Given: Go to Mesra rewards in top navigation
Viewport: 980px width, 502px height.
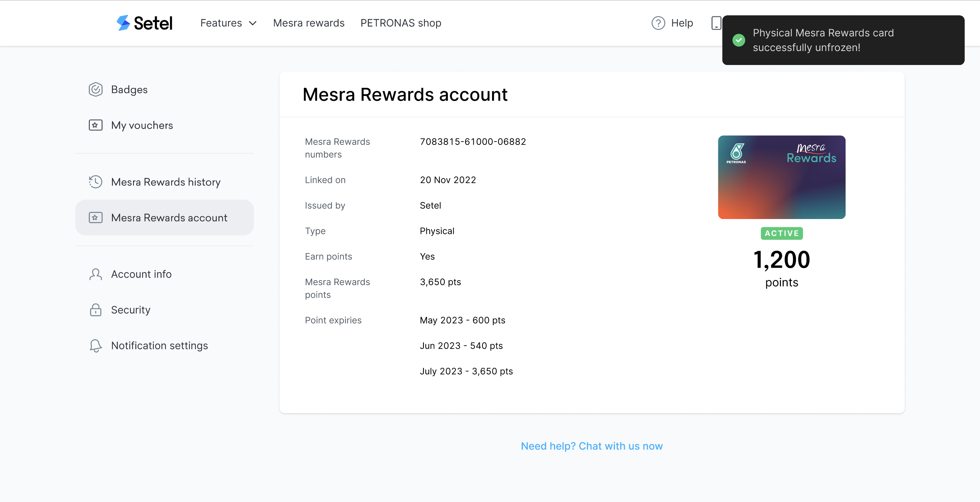Looking at the screenshot, I should (309, 23).
